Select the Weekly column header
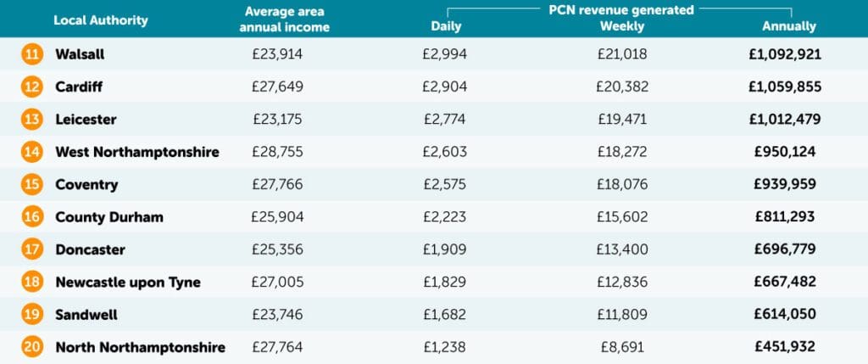This screenshot has width=868, height=364. click(x=621, y=26)
